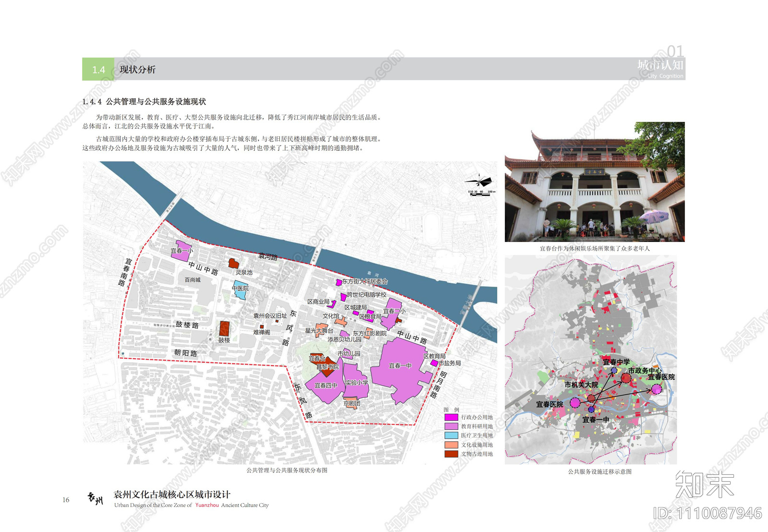
Task: Click the 知末 logo at the bottom right
Action: [705, 484]
